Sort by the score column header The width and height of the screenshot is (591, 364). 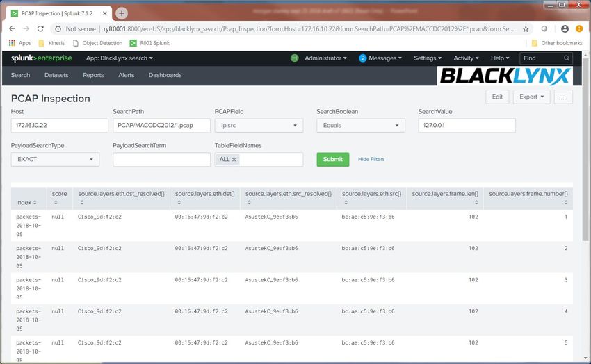pos(60,197)
